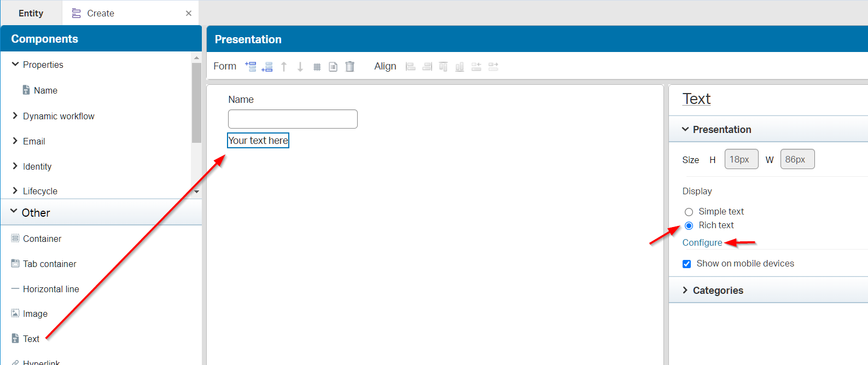Expand the Categories section

pyautogui.click(x=718, y=291)
